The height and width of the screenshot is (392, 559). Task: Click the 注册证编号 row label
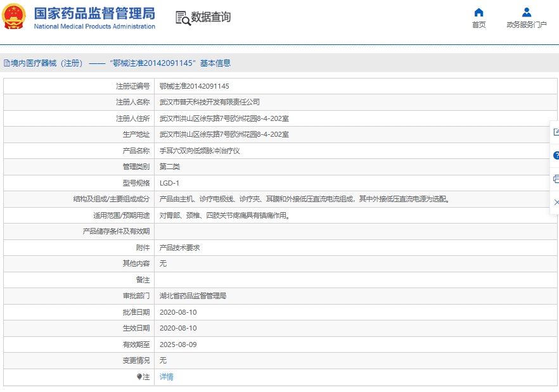tap(132, 86)
